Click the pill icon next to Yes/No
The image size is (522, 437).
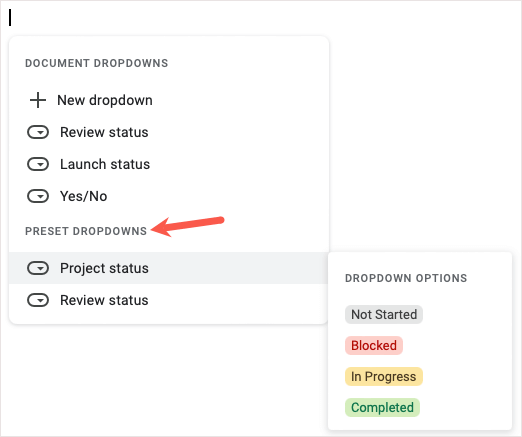point(38,196)
